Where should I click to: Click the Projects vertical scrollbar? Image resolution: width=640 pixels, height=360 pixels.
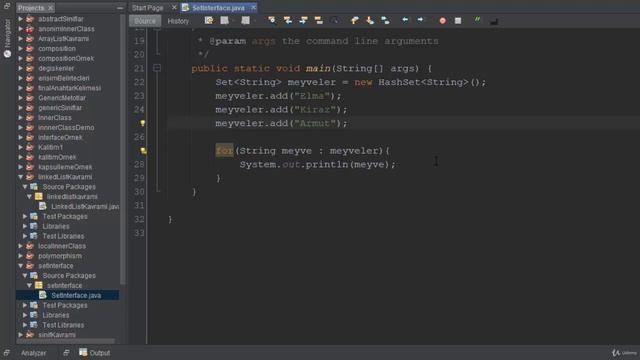click(x=122, y=149)
